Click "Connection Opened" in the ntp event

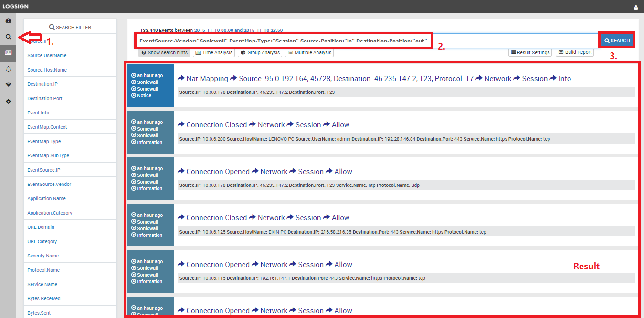(218, 171)
